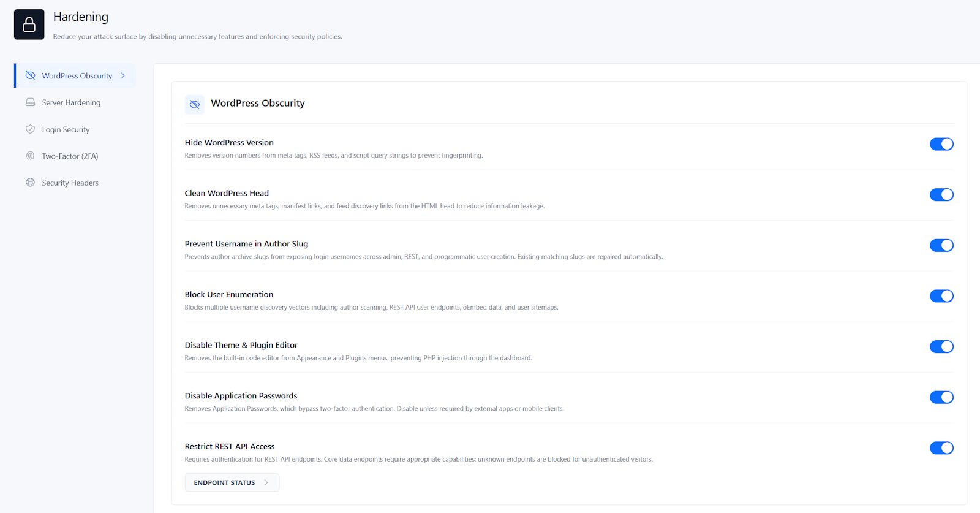Click the Restrict REST API Access label

(230, 446)
